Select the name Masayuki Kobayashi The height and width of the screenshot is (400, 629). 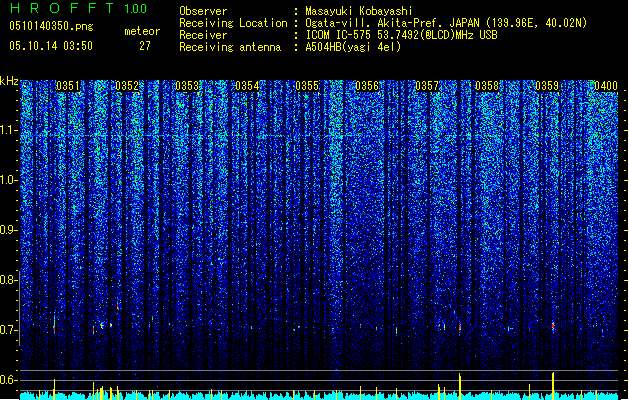coord(359,11)
